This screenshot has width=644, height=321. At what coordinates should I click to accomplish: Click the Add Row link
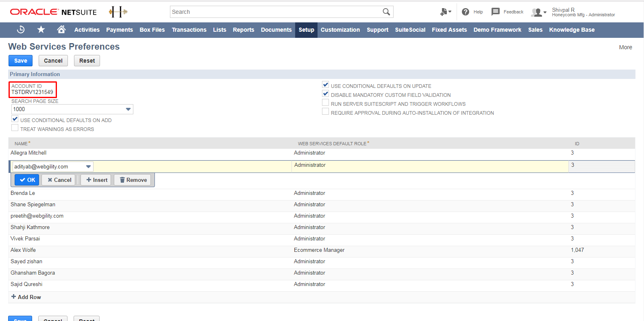[x=29, y=297]
